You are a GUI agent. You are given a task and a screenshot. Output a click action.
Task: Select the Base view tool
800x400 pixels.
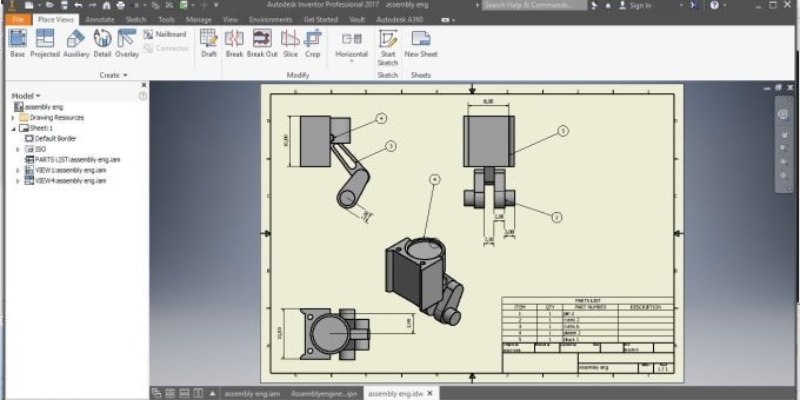(x=17, y=42)
